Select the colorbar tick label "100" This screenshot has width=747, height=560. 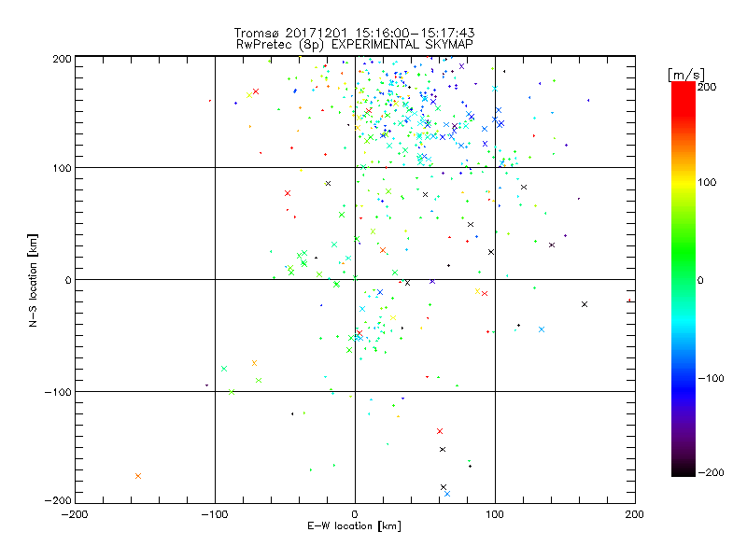[x=707, y=182]
